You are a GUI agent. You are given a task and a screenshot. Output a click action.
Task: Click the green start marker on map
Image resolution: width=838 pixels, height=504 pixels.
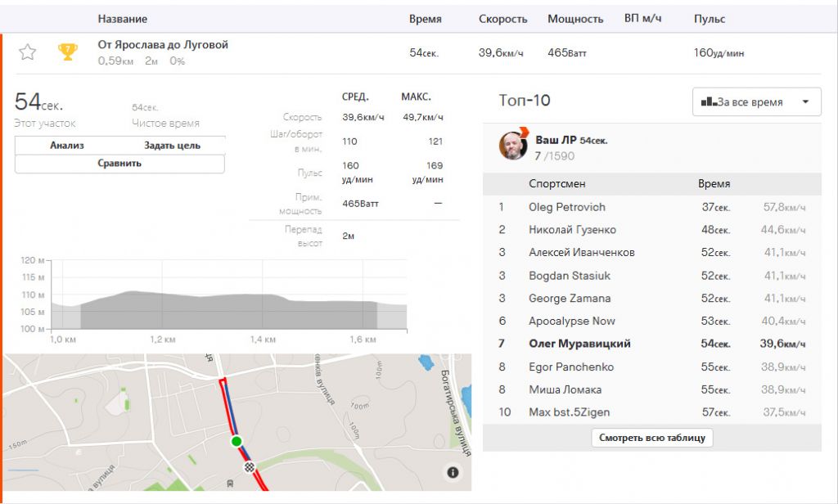(x=237, y=442)
